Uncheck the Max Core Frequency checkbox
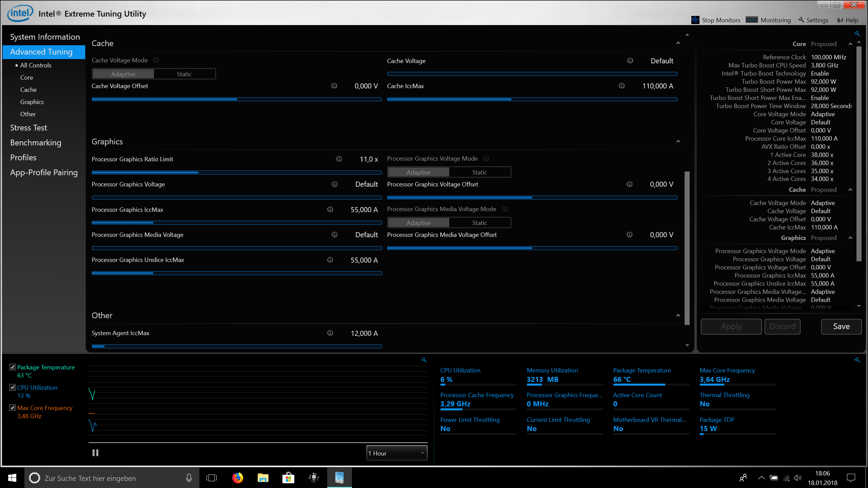The image size is (868, 488). click(x=13, y=408)
